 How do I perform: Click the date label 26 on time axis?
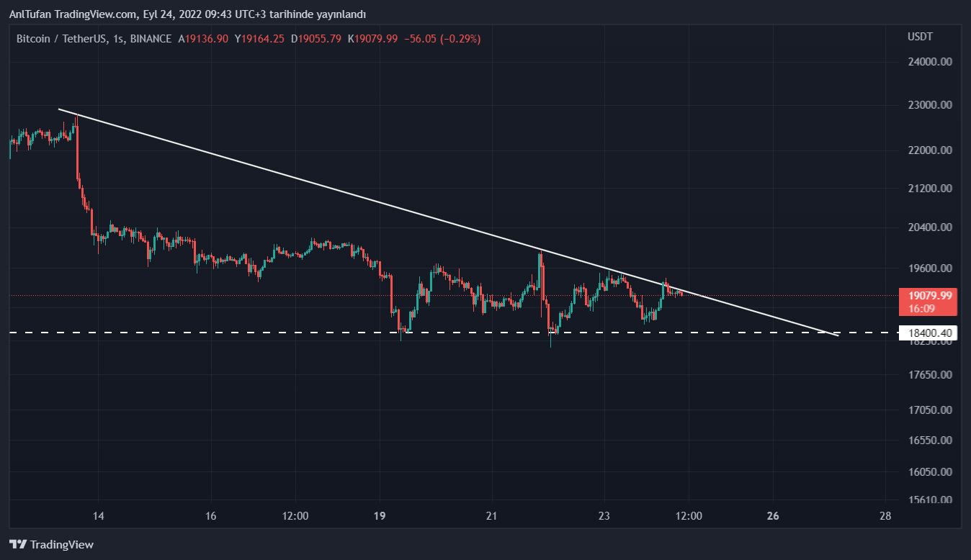(773, 516)
